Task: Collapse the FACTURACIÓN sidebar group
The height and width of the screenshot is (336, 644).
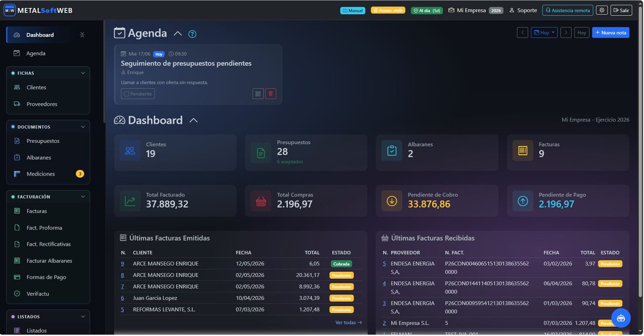Action: click(x=83, y=197)
